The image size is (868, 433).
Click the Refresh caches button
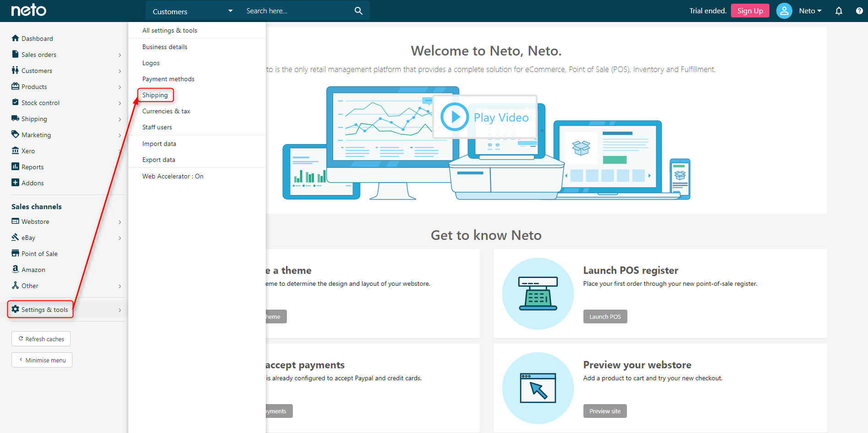(x=41, y=339)
